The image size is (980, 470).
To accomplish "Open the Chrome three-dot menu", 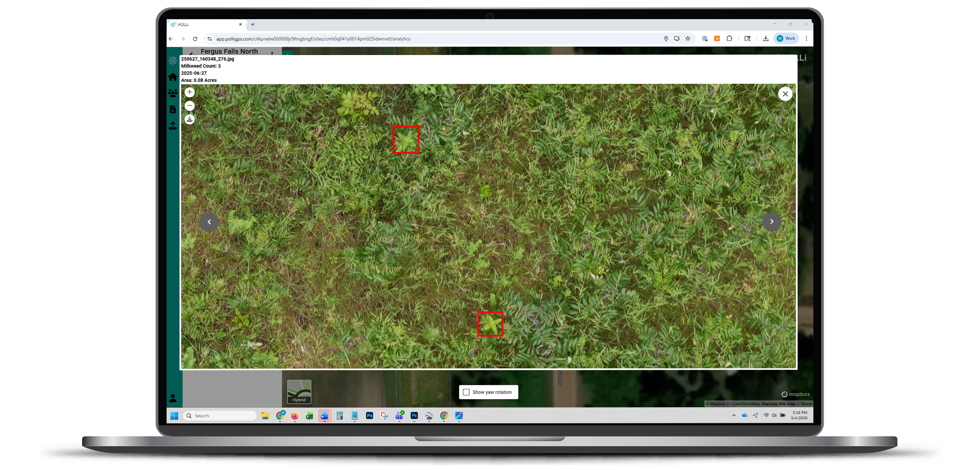I will pos(806,39).
